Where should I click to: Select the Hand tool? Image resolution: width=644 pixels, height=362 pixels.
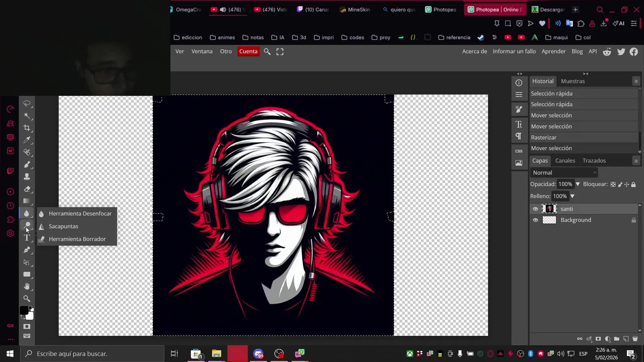(27, 287)
